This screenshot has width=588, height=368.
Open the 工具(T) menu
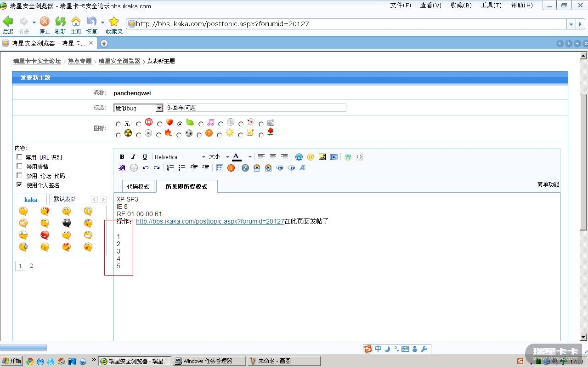pos(491,6)
